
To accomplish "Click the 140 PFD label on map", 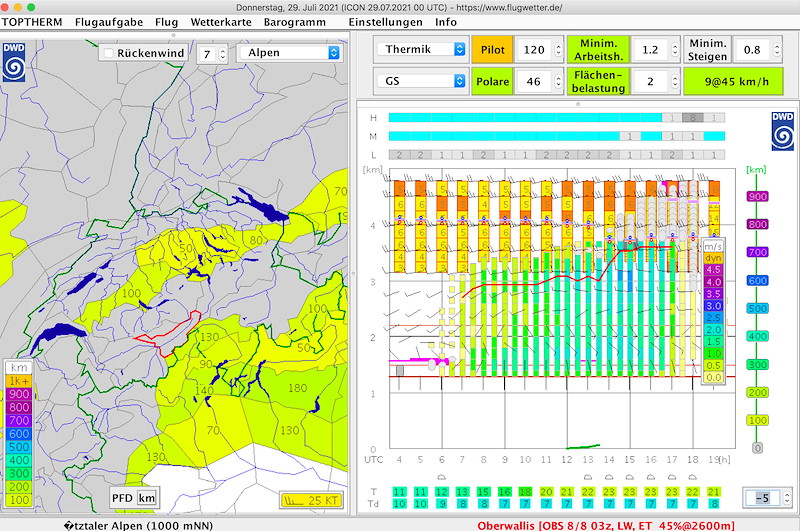I will pyautogui.click(x=204, y=390).
